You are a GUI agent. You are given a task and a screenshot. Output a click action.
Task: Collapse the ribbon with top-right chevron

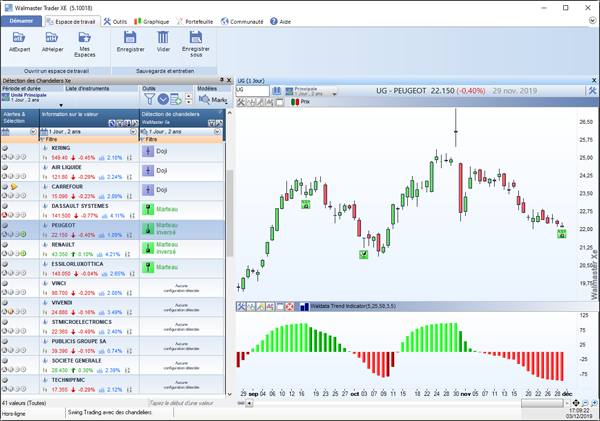coord(592,20)
